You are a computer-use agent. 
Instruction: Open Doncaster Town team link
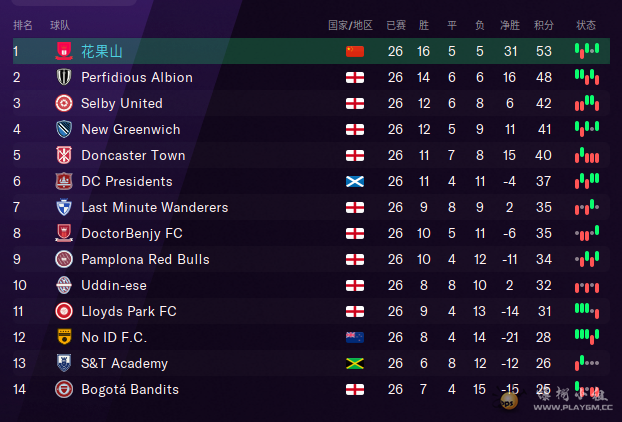coord(133,155)
